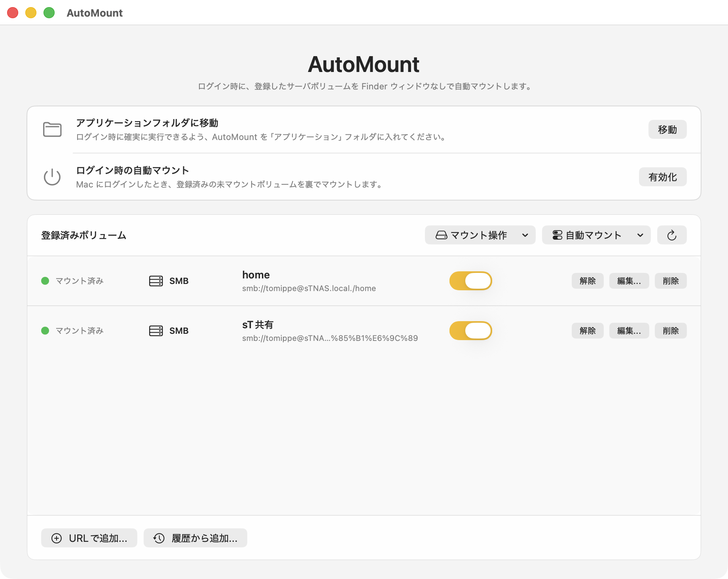Click the sT 共有 volume name
Viewport: 728px width, 579px height.
258,325
